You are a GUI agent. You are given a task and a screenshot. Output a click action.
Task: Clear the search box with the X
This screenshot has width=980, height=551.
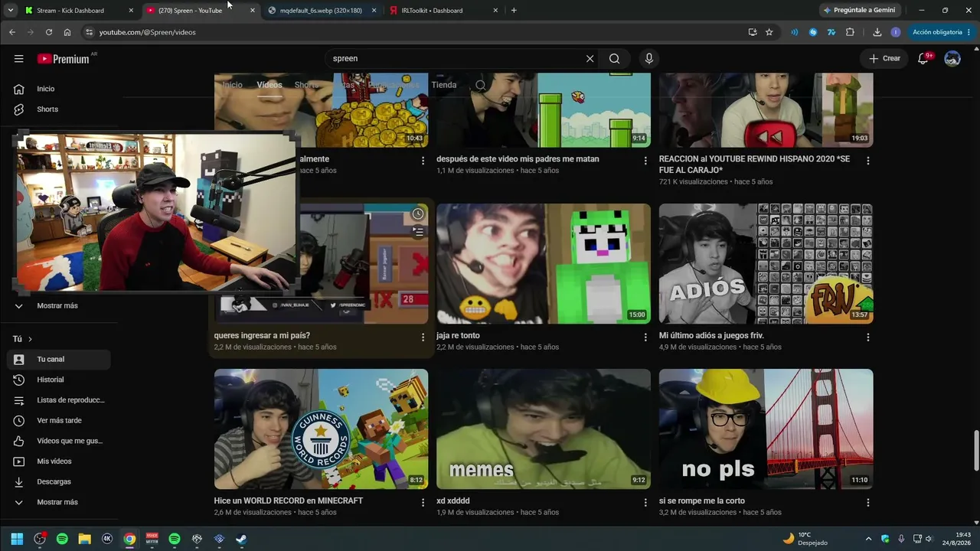point(590,59)
